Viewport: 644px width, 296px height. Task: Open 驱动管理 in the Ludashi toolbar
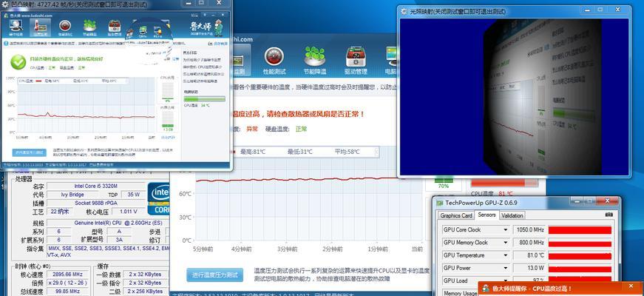[355, 61]
